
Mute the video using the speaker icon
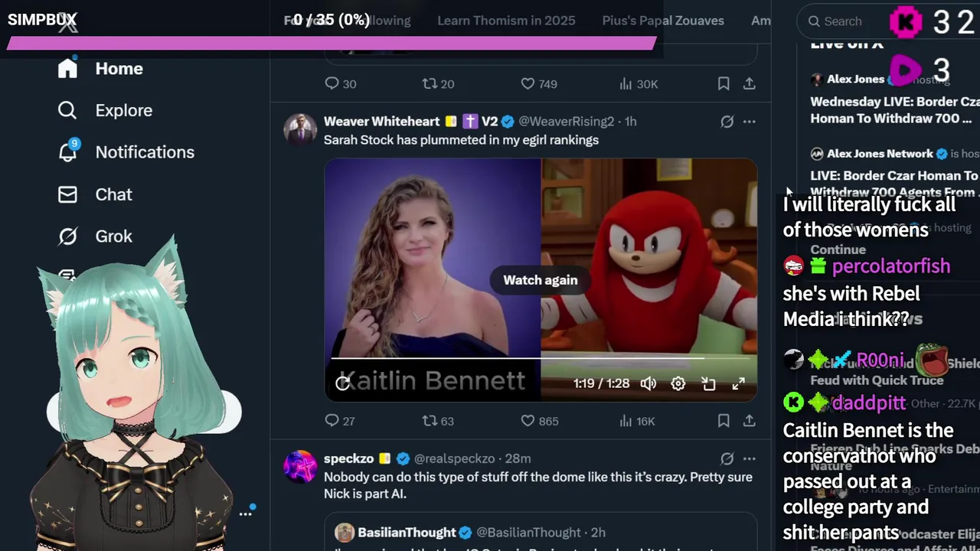(648, 383)
